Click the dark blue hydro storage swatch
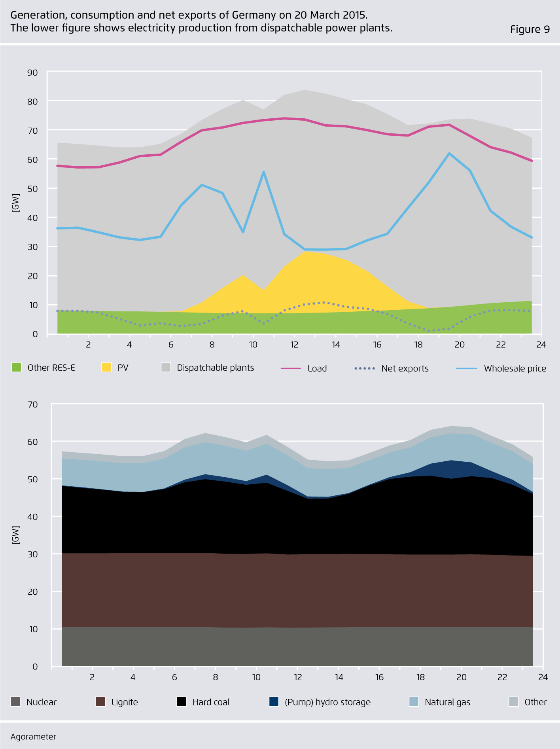 pos(274,702)
